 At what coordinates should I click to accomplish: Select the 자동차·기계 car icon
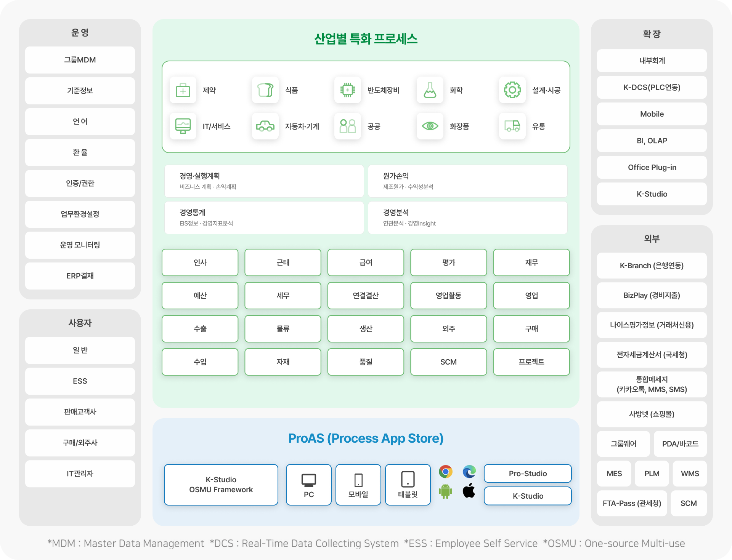point(265,126)
